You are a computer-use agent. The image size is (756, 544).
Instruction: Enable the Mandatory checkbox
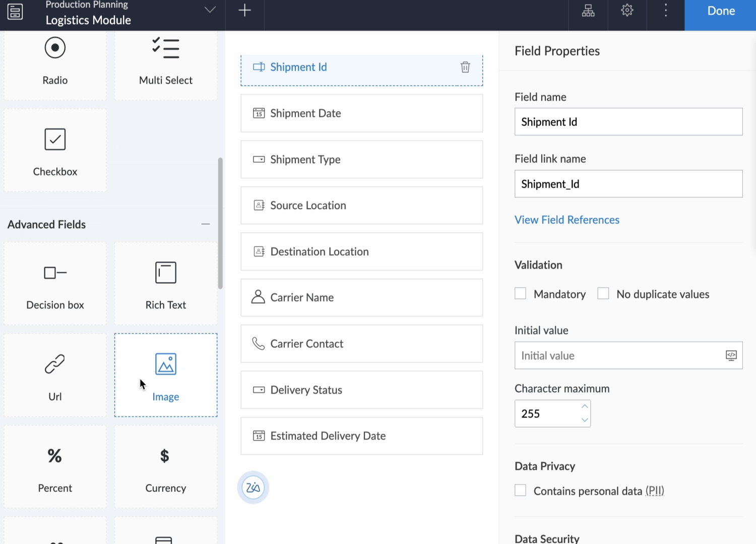pos(521,294)
